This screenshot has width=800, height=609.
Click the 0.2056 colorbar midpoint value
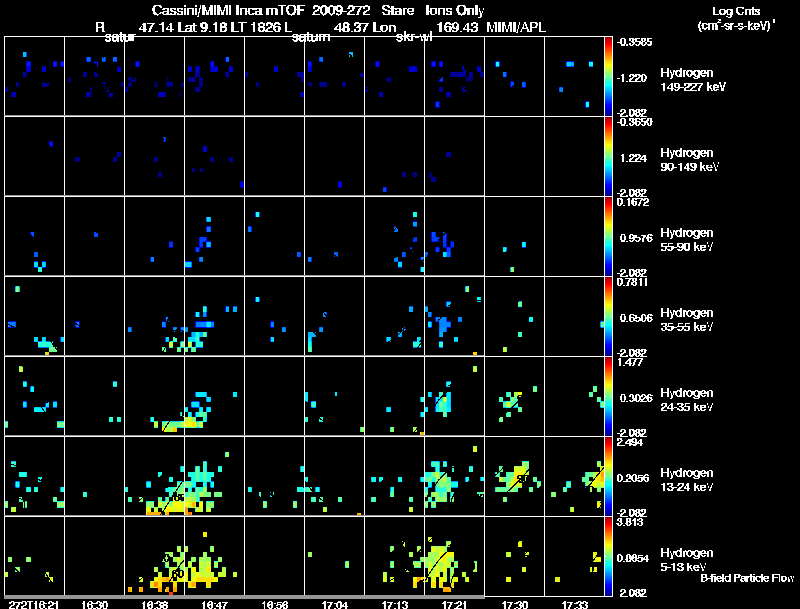click(x=633, y=478)
